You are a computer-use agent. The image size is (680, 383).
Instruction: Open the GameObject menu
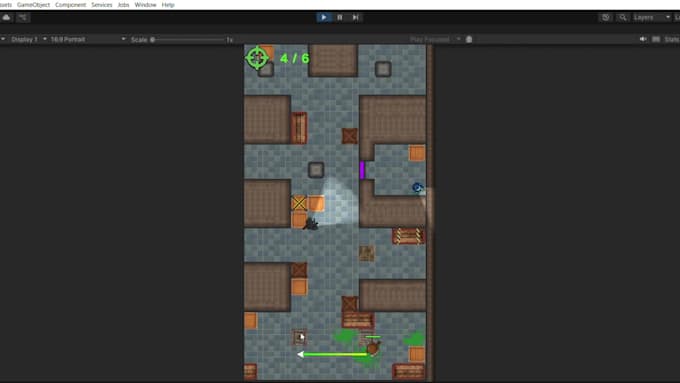point(33,5)
